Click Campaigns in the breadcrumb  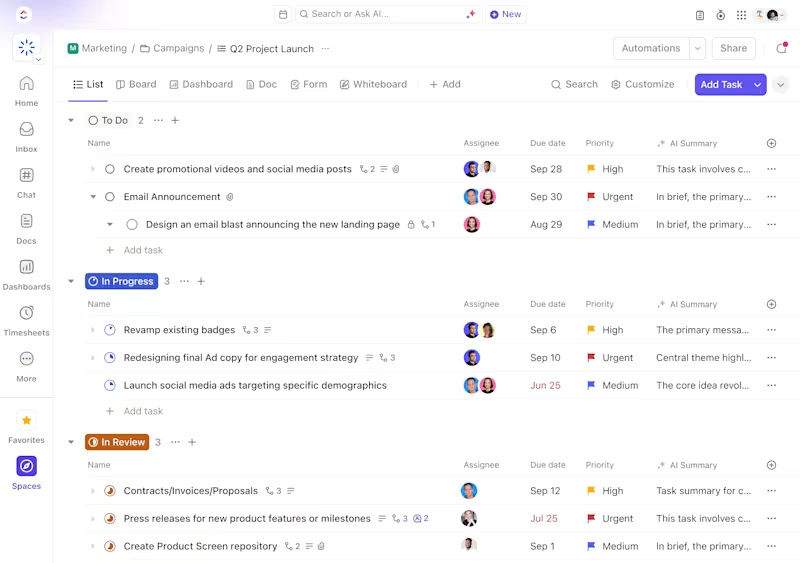pos(172,48)
